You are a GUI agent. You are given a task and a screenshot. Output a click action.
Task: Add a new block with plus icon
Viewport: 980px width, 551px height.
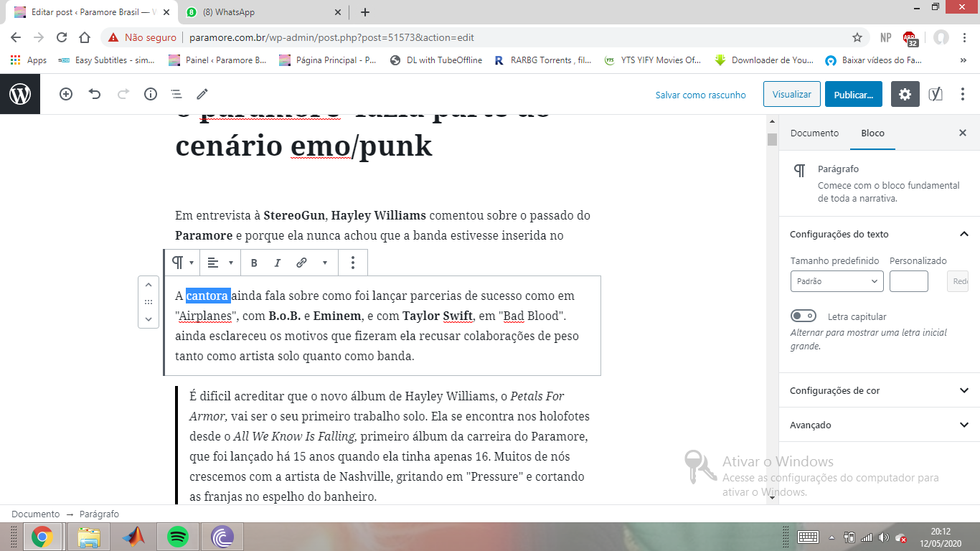click(66, 94)
